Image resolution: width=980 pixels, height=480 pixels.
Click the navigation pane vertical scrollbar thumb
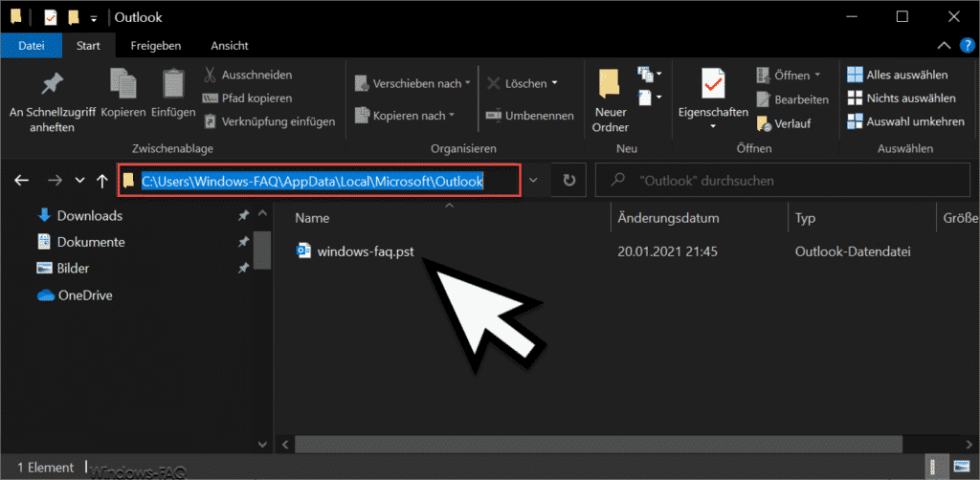(x=264, y=250)
